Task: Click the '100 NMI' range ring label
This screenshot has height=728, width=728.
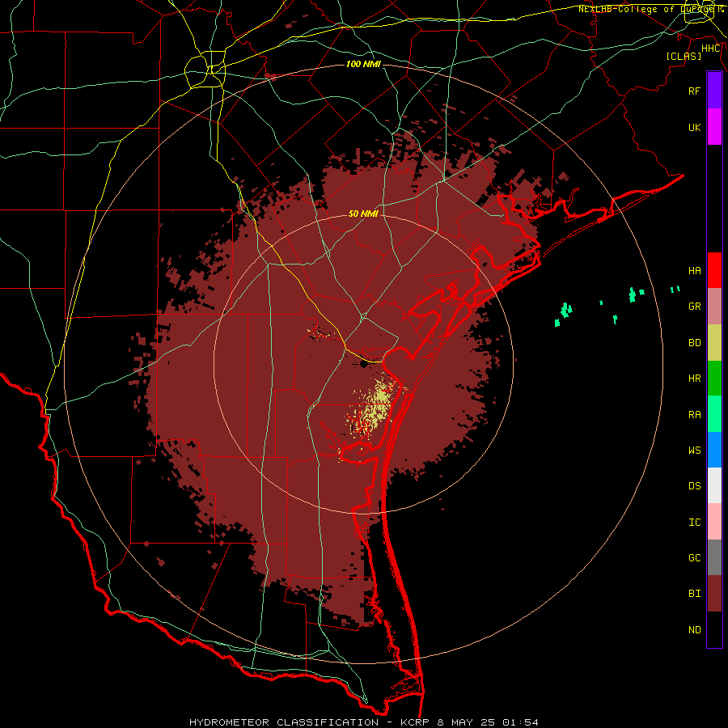Action: tap(363, 64)
